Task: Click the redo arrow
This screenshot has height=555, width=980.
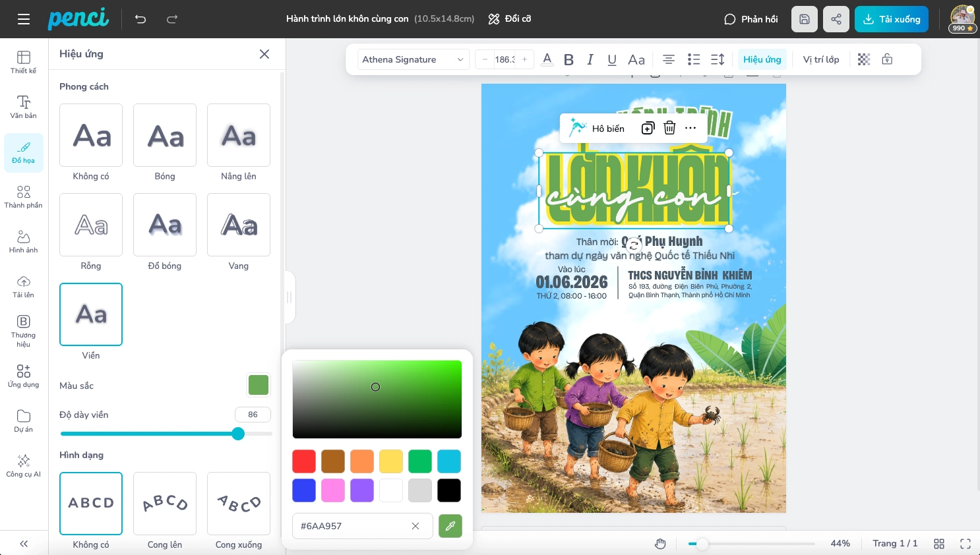Action: [172, 19]
